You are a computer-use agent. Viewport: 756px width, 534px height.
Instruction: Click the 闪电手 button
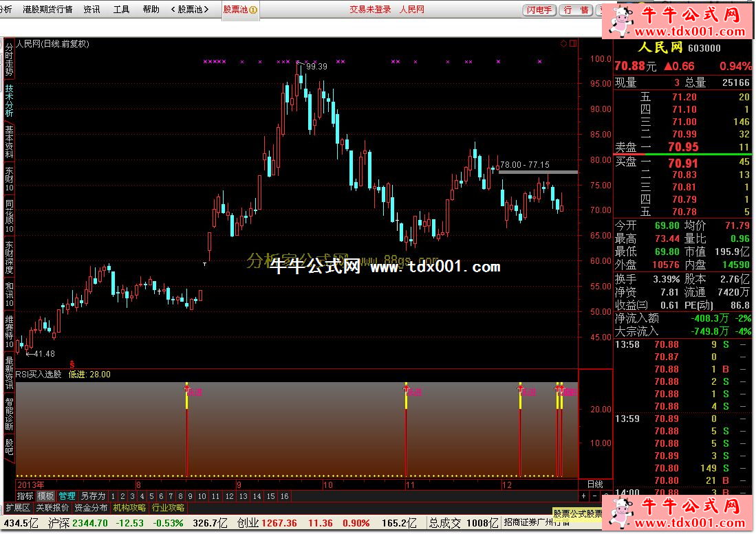[x=539, y=10]
